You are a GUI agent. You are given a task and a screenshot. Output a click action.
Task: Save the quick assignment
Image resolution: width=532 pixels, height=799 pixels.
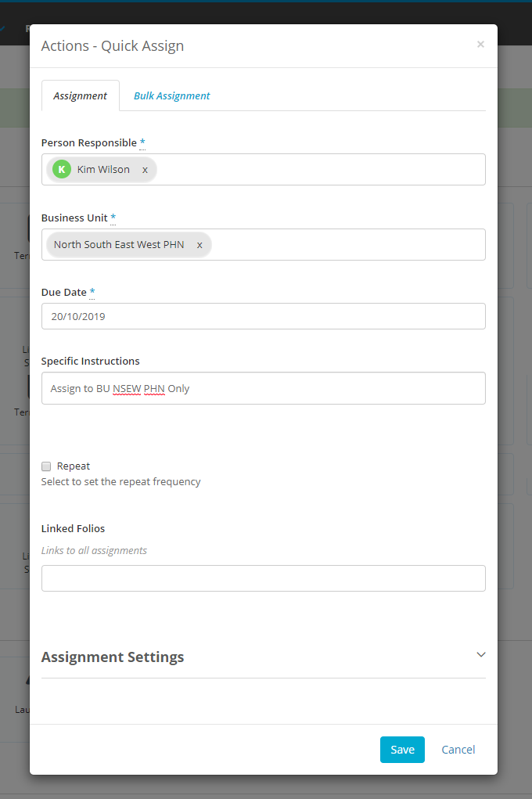402,749
